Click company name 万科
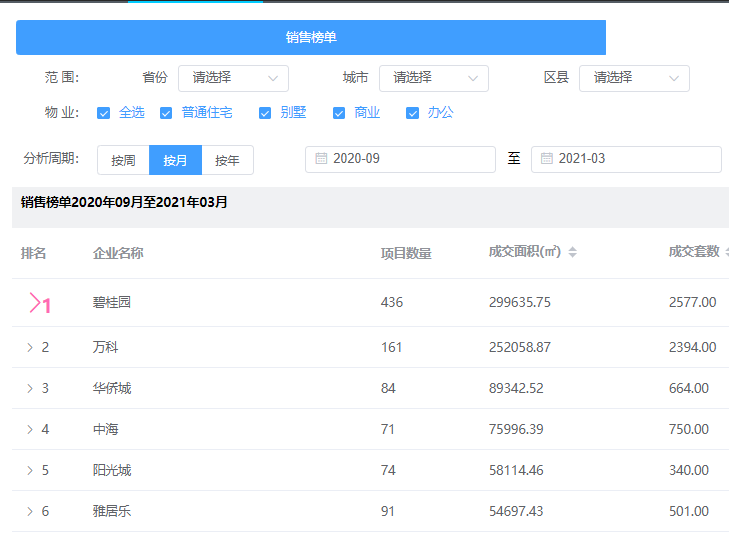 (x=106, y=347)
